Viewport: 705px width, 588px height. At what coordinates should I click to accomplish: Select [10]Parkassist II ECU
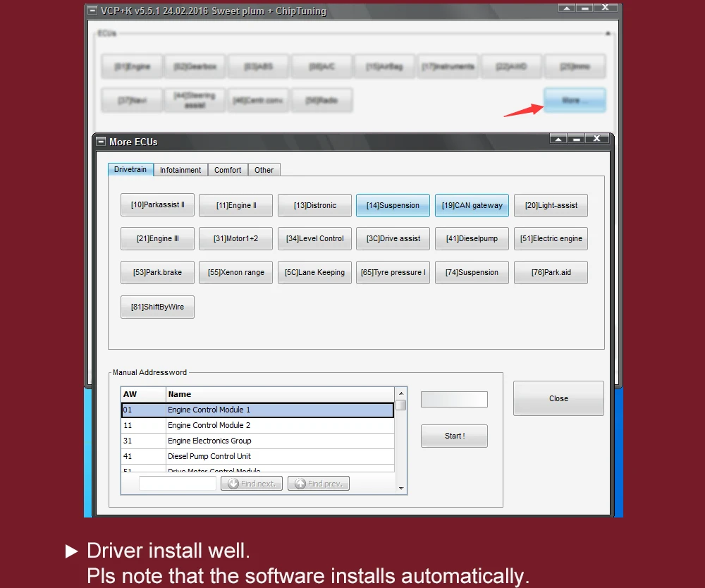click(x=157, y=205)
